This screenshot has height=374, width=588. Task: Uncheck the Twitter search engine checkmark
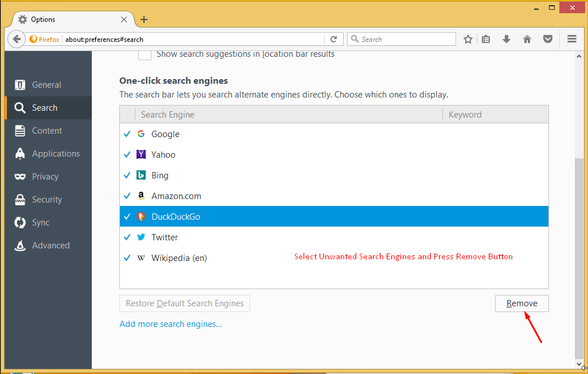127,237
